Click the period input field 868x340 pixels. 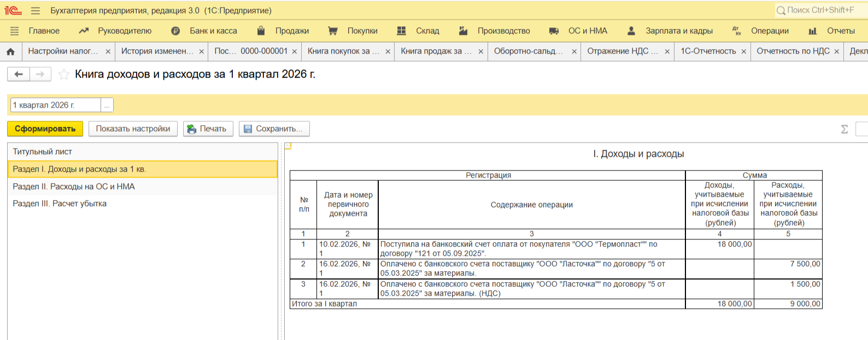point(55,105)
